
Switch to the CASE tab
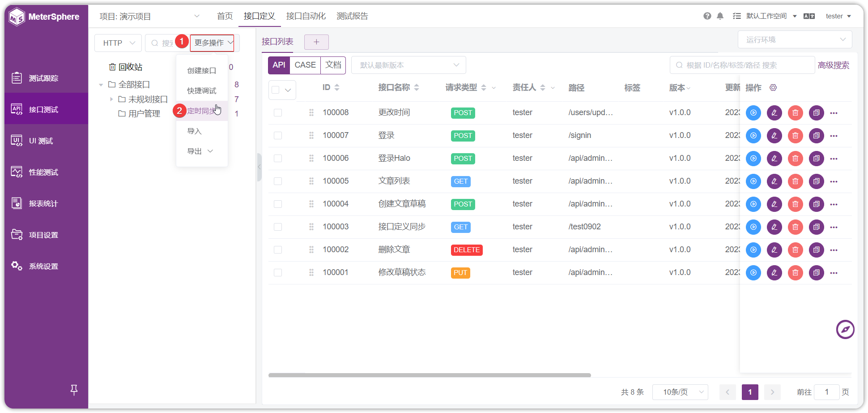coord(305,65)
